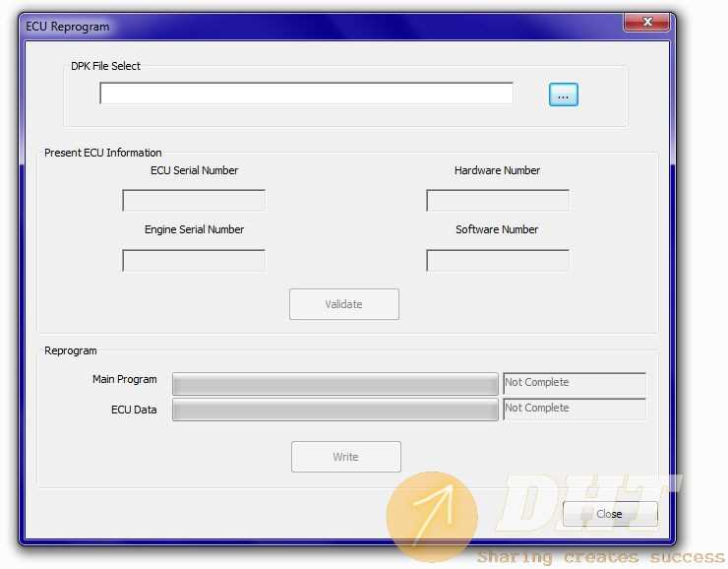728x569 pixels.
Task: Click the Validate button
Action: point(344,304)
